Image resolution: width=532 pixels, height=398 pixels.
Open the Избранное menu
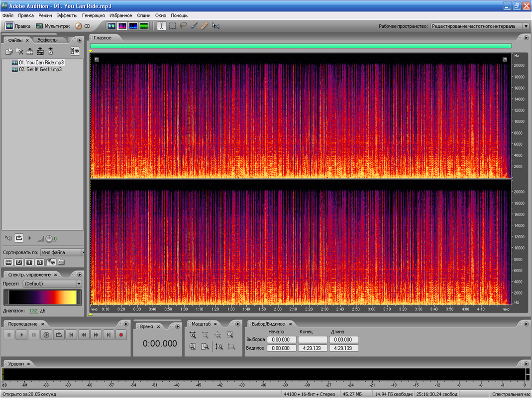click(121, 15)
